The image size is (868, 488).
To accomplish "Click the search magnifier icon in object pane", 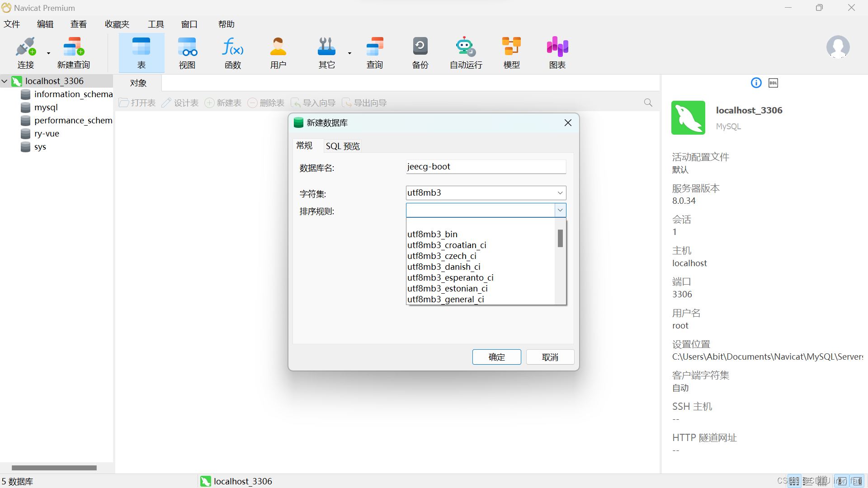I will 648,103.
